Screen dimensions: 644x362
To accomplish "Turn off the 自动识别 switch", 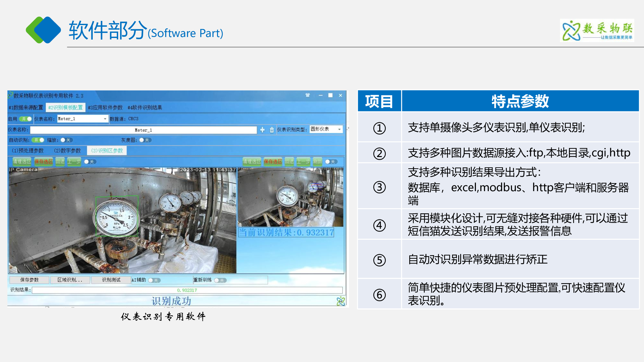I will [x=38, y=140].
